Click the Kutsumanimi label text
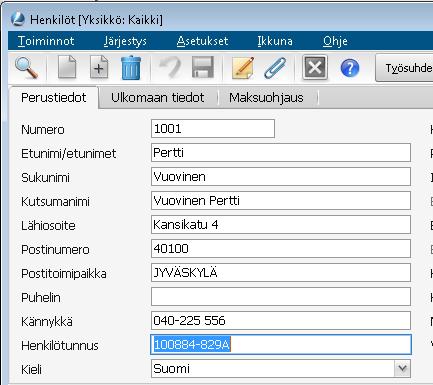 point(55,202)
